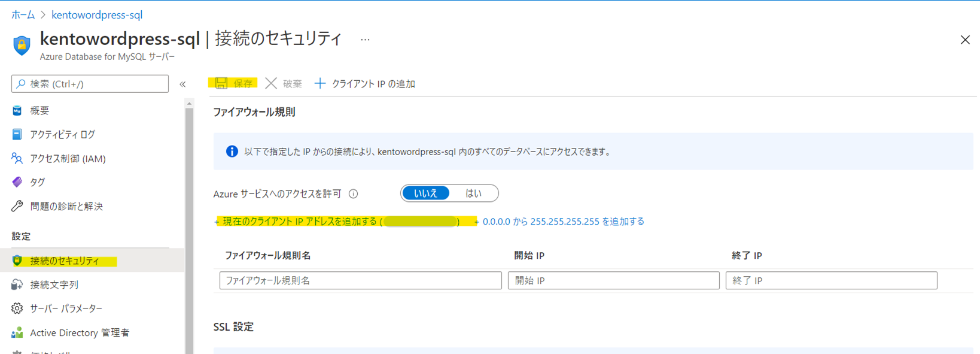Select the タグ tag icon
The image size is (980, 354).
(x=17, y=182)
